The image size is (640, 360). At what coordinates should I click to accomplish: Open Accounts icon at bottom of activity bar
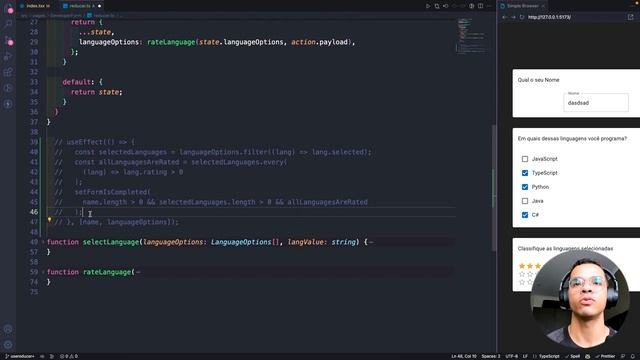coord(8,329)
